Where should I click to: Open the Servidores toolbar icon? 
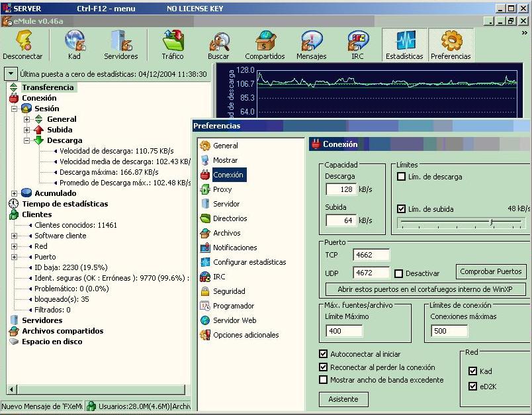pyautogui.click(x=122, y=40)
